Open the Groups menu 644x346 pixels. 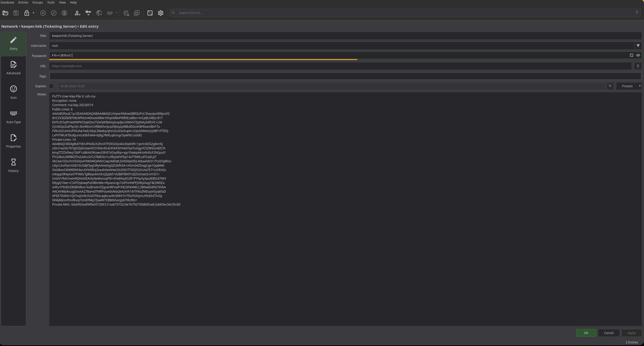[37, 2]
